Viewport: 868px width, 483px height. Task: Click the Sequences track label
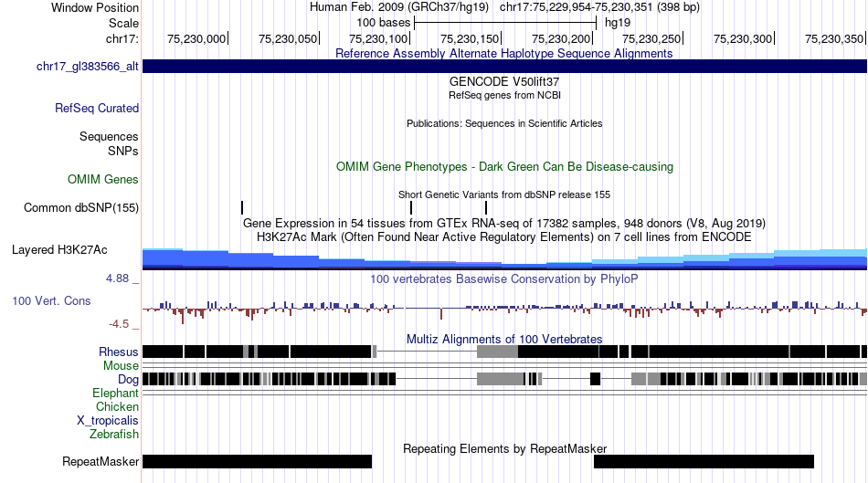pyautogui.click(x=109, y=136)
